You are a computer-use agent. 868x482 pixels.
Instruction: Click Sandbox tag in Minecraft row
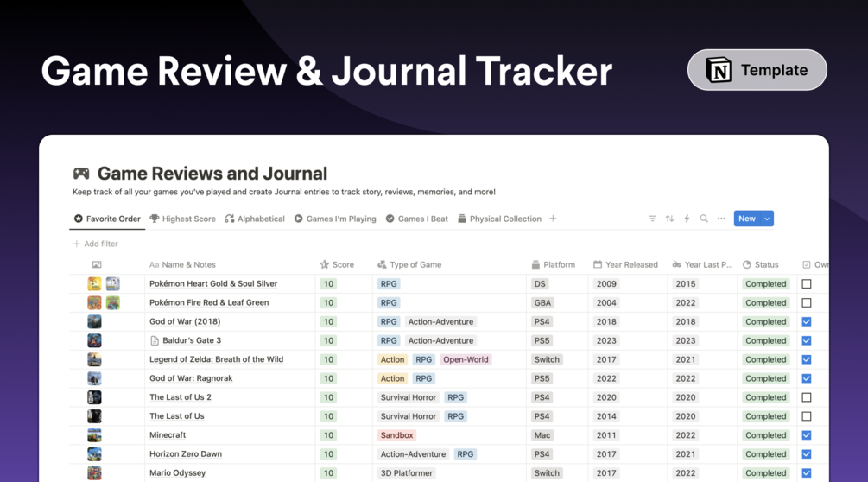click(396, 435)
